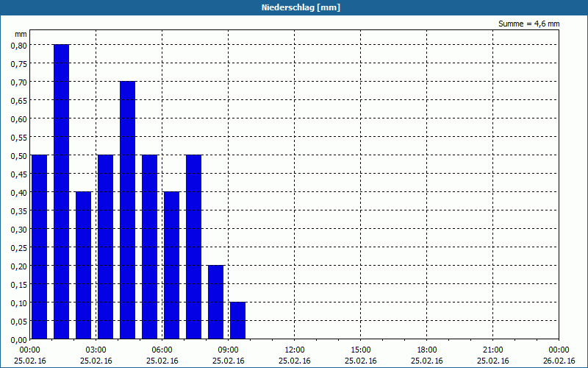Click the 'Niederschlag [mm]' chart title
The image size is (588, 368).
click(301, 7)
